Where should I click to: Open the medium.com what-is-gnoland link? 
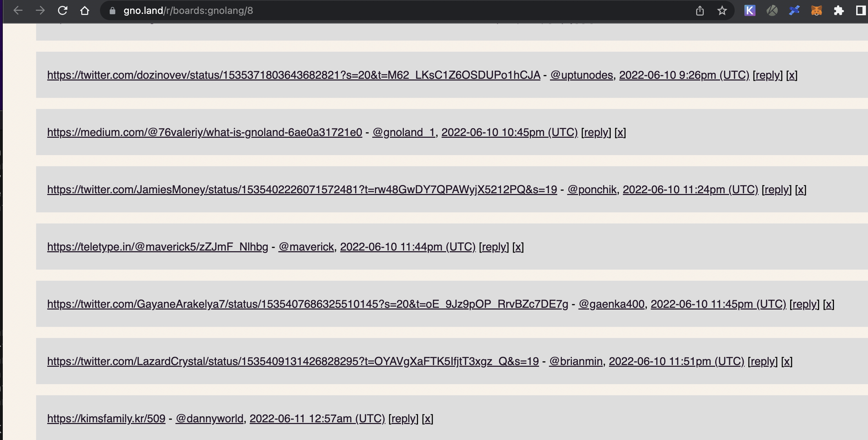pos(205,132)
